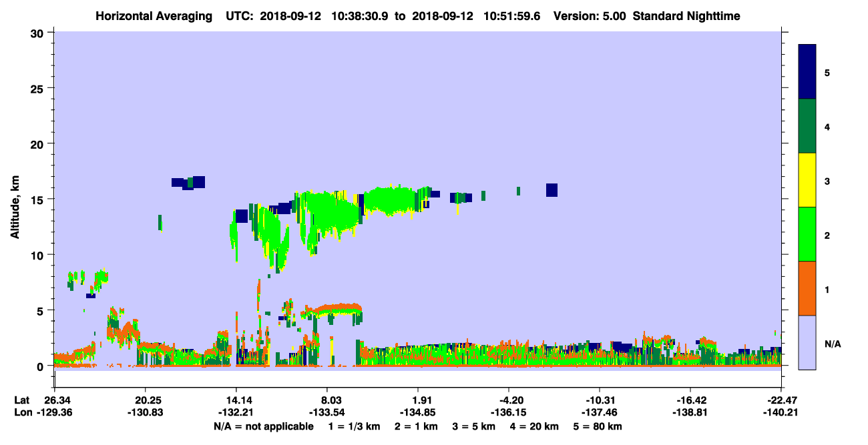This screenshot has height=445, width=868.
Task: Click the latitude value -22.47
Action: 781,400
